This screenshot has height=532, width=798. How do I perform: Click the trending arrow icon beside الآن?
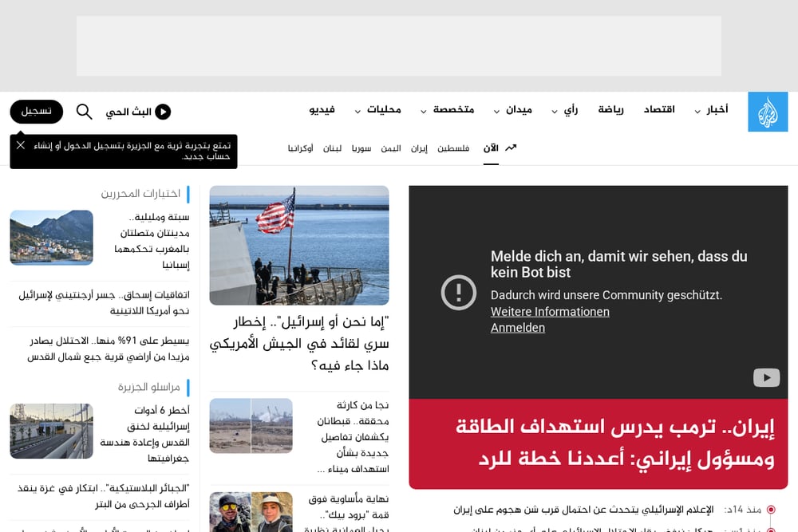[x=511, y=148]
